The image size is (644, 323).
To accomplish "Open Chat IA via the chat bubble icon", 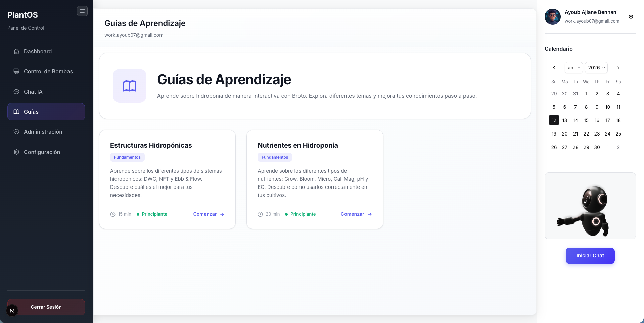I will (x=16, y=92).
